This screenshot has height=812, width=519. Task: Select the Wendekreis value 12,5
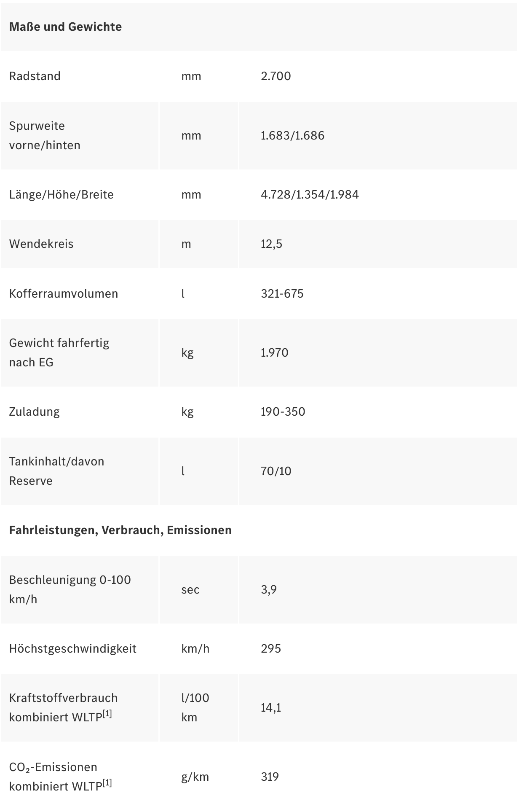click(x=272, y=244)
